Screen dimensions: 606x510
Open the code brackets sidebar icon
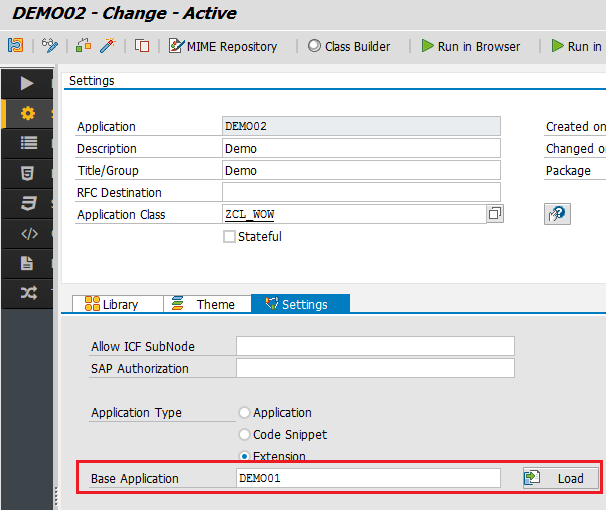(29, 233)
